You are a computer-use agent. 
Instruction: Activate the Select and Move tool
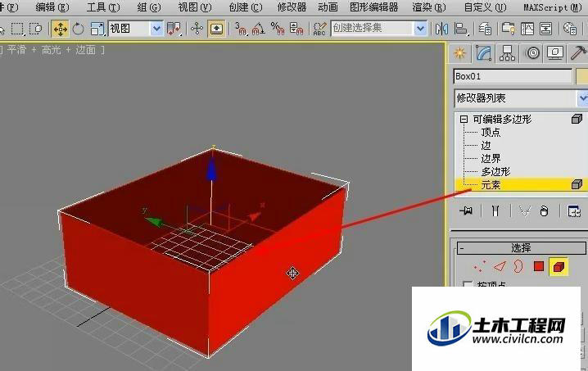pos(61,29)
